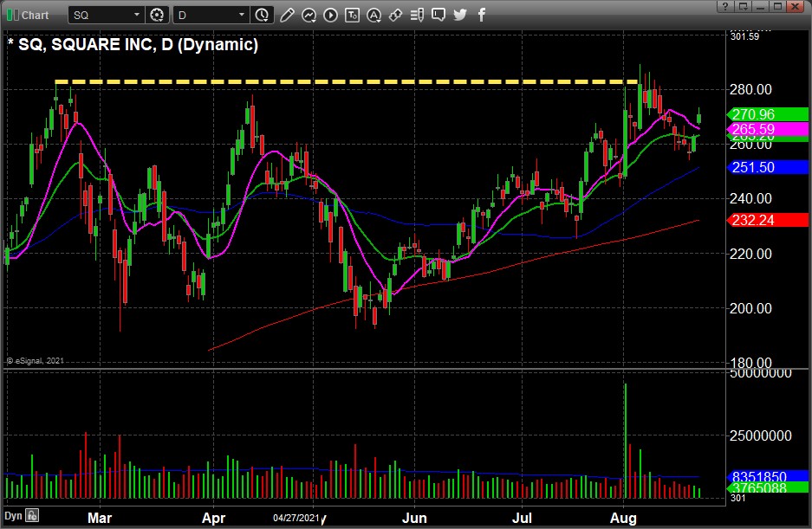Expand the D interval dropdown
Image resolution: width=812 pixels, height=529 pixels.
(211, 15)
